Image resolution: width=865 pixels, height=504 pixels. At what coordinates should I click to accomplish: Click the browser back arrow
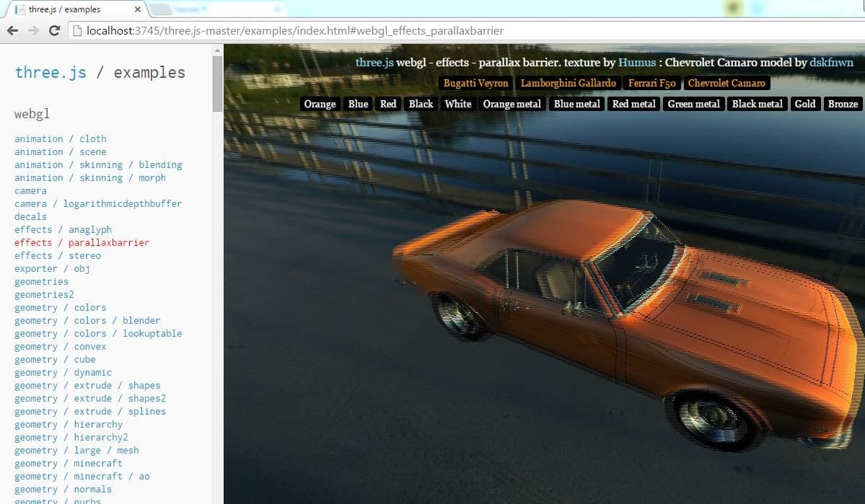tap(13, 31)
